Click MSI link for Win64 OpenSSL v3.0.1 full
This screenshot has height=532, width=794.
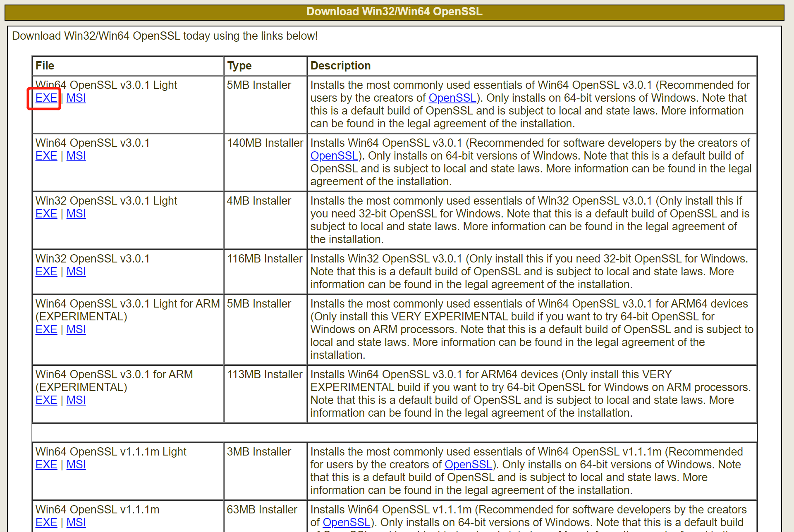[x=76, y=156]
